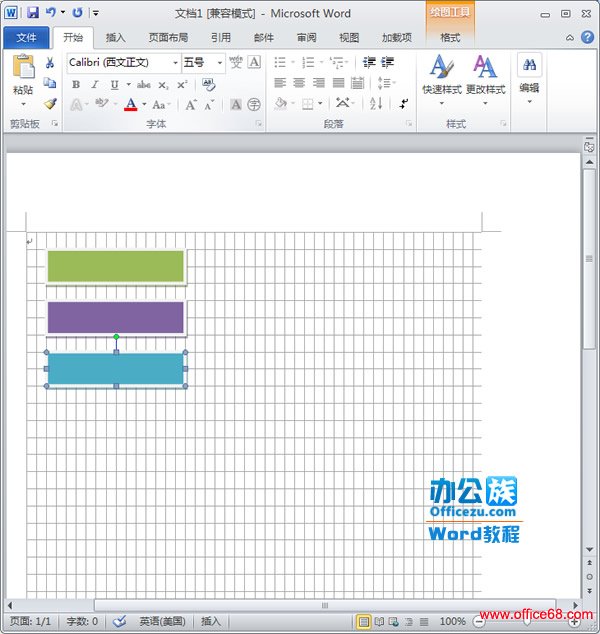This screenshot has width=600, height=634.
Task: Toggle strikethrough abc button
Action: 144,85
